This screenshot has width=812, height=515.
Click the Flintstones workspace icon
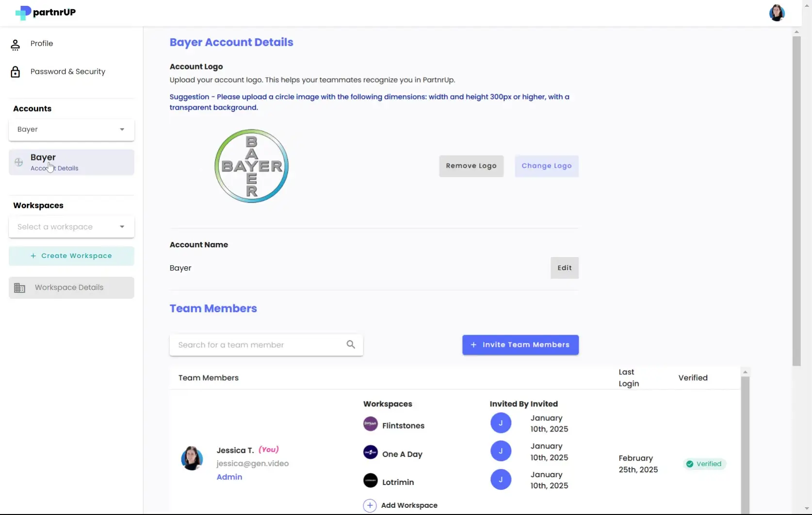click(370, 423)
